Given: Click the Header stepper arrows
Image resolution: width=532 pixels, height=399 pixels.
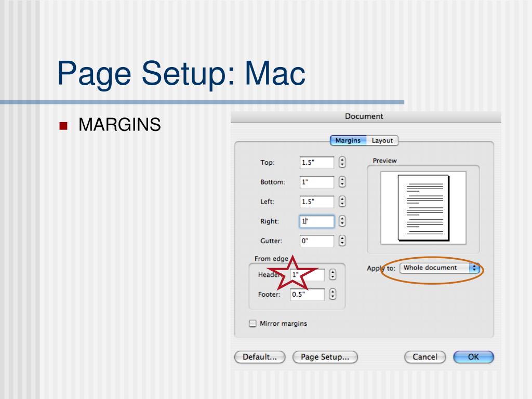Looking at the screenshot, I should coord(333,274).
